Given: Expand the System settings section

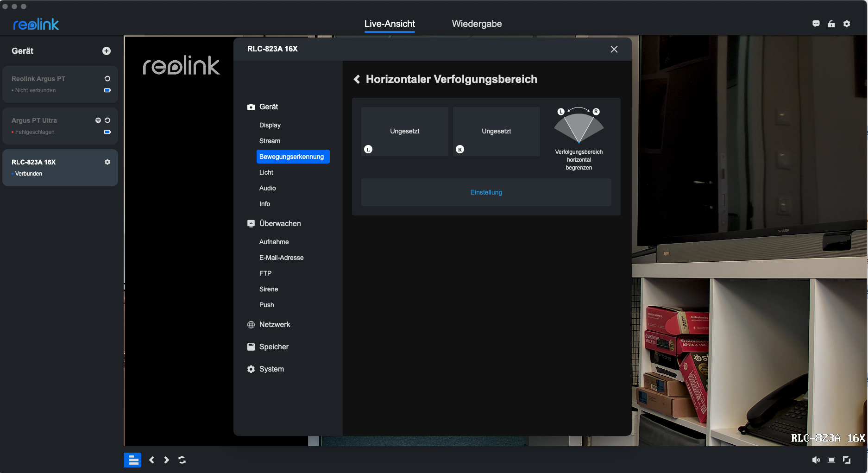Looking at the screenshot, I should point(271,369).
